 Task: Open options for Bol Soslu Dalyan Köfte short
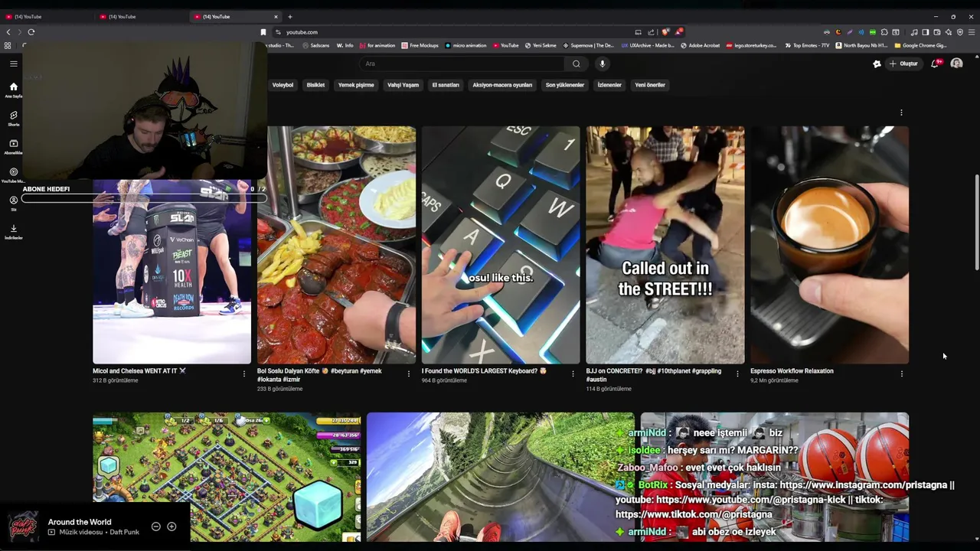[408, 374]
